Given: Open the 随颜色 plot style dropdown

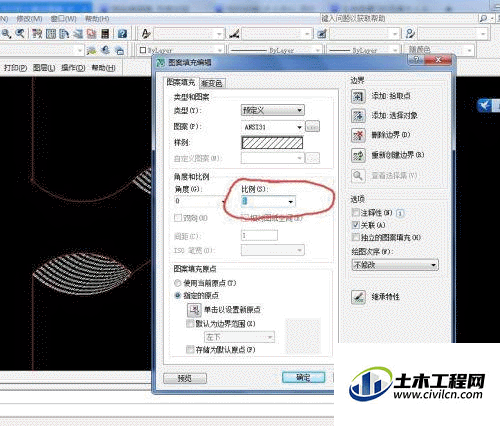Looking at the screenshot, I should click(x=440, y=50).
